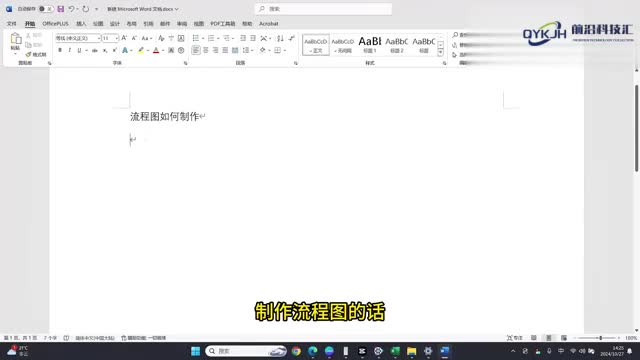Screen dimensions: 640x360
Task: Click the distributed alignment icon
Action: point(235,50)
